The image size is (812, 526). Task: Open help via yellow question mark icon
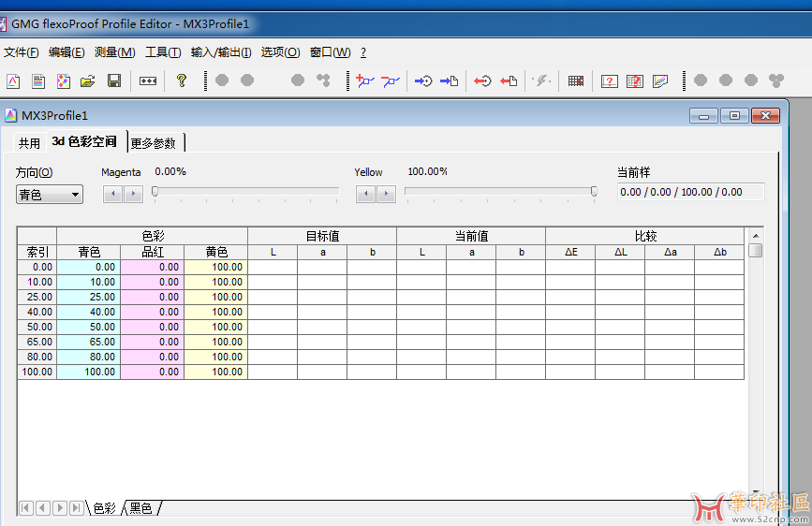pos(182,80)
